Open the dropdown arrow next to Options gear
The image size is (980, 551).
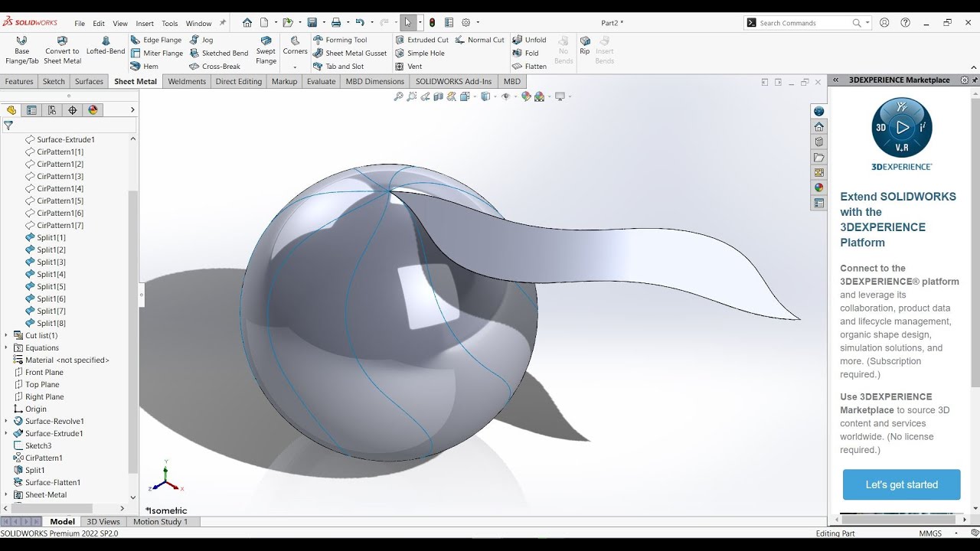[478, 23]
